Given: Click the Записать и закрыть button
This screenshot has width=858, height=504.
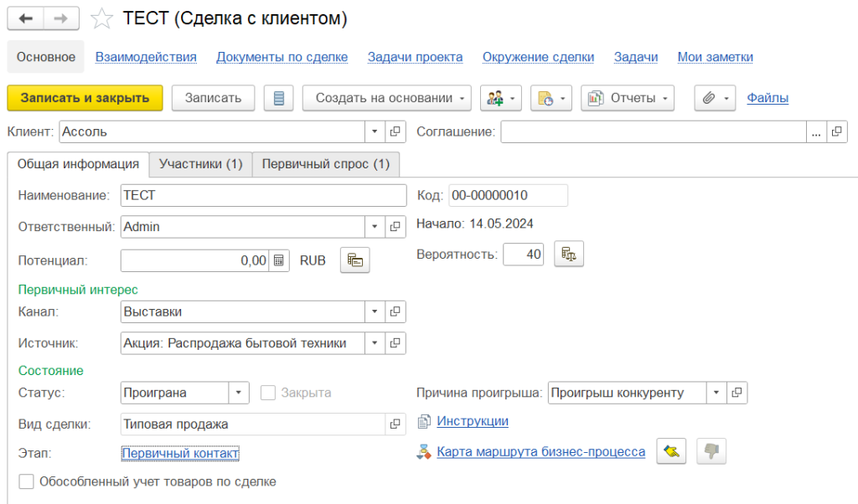Looking at the screenshot, I should pyautogui.click(x=85, y=98).
